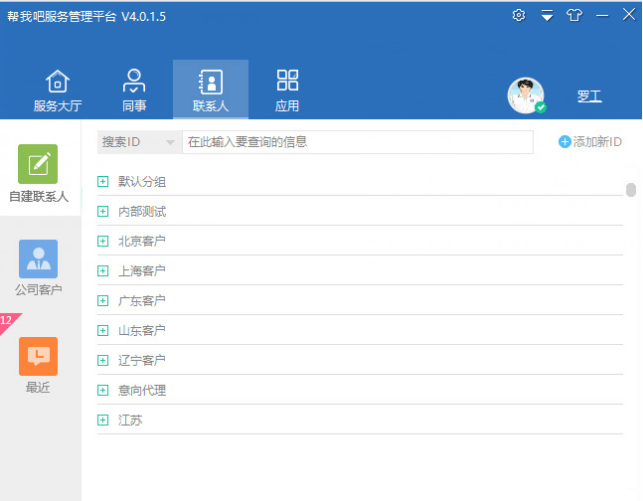This screenshot has width=643, height=501.
Task: Click the settings gear icon in title bar
Action: click(518, 15)
